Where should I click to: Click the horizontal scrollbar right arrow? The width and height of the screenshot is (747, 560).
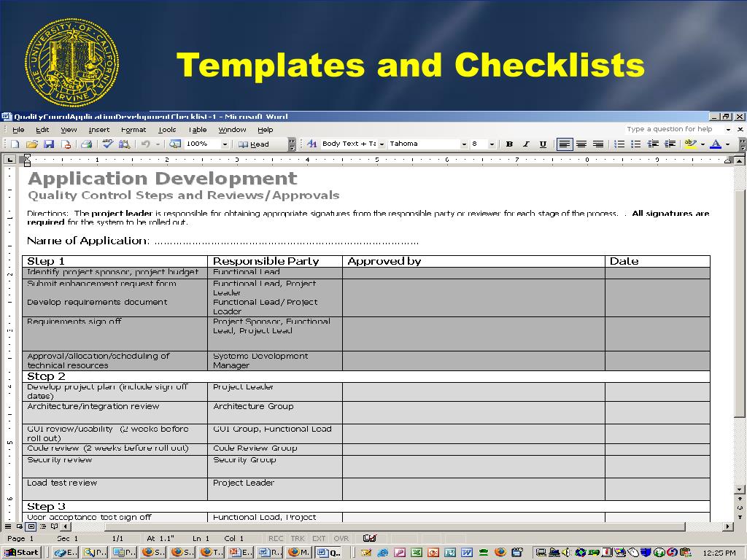point(727,526)
